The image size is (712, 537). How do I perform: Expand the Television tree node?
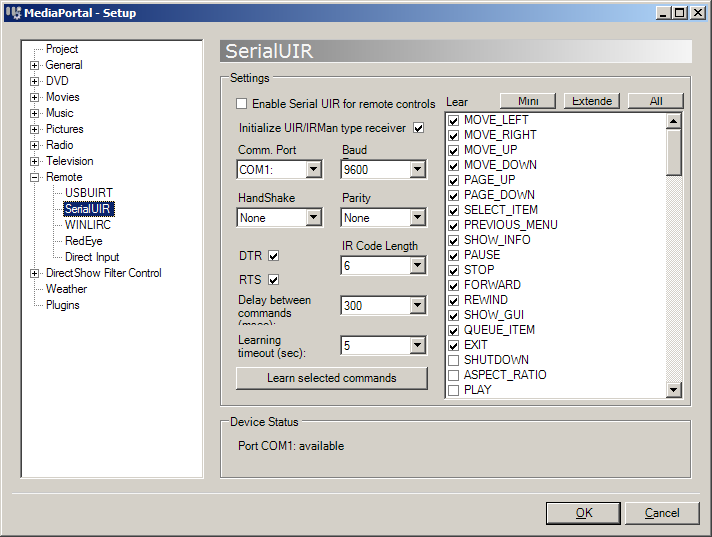(34, 161)
